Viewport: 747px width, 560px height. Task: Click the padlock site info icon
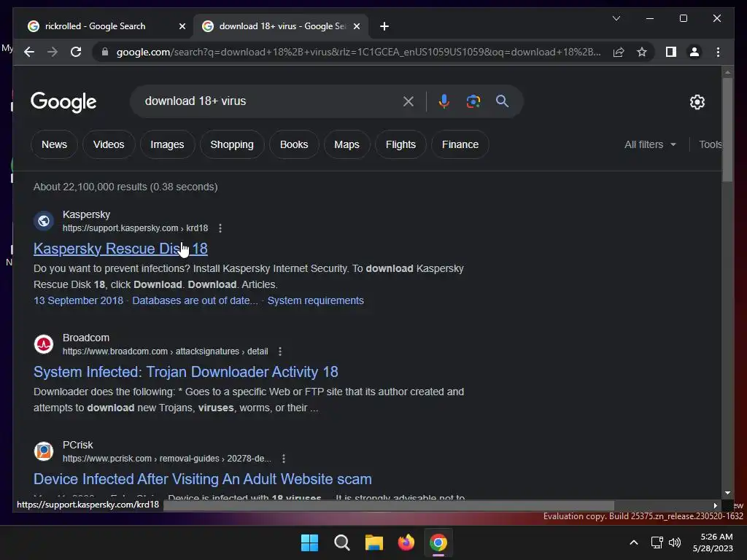[x=105, y=52]
